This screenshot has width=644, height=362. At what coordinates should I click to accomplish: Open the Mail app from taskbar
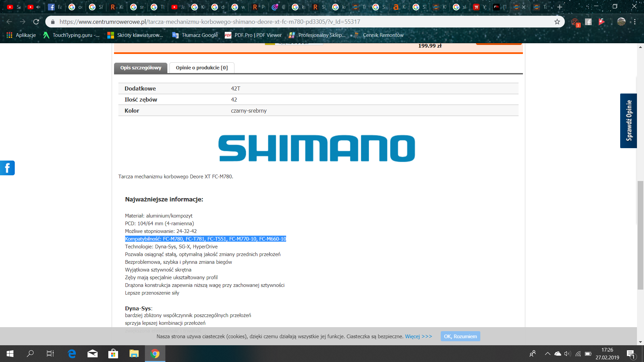point(93,354)
